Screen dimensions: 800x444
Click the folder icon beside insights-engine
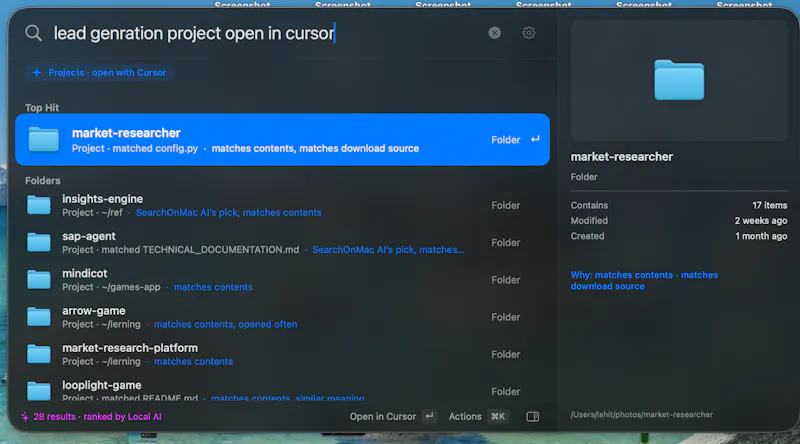pos(39,205)
